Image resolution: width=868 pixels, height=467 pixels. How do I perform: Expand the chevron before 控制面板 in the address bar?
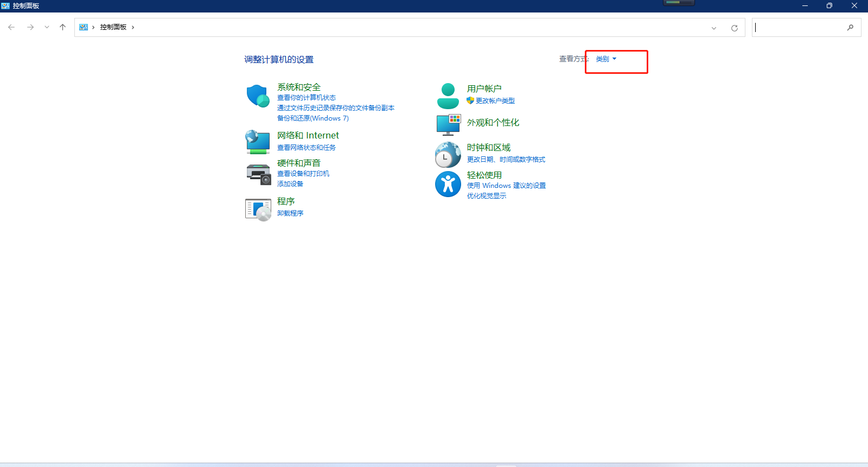click(93, 27)
